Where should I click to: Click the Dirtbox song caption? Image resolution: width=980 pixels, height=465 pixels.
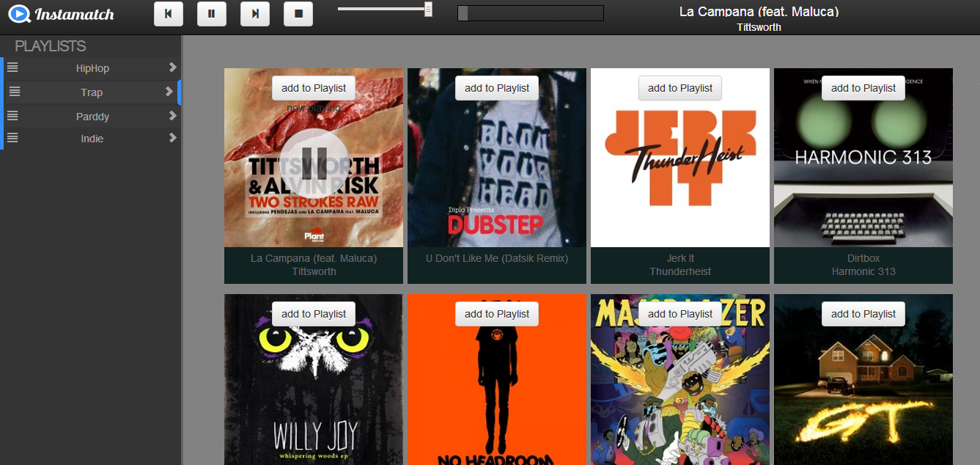pos(863,258)
